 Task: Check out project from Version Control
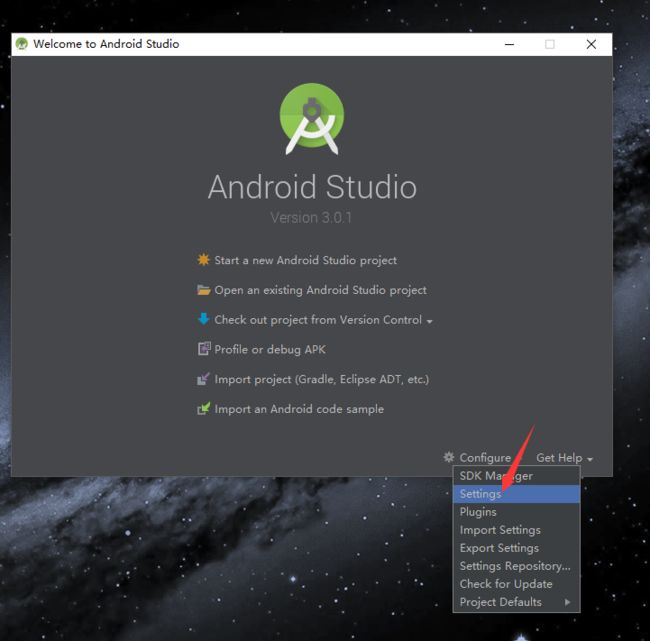click(x=318, y=320)
